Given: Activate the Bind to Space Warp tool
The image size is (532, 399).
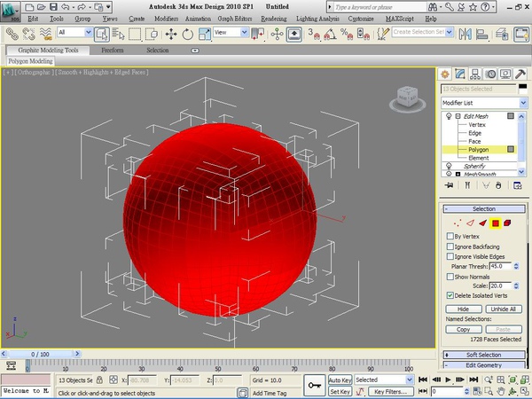Looking at the screenshot, I should [46, 34].
